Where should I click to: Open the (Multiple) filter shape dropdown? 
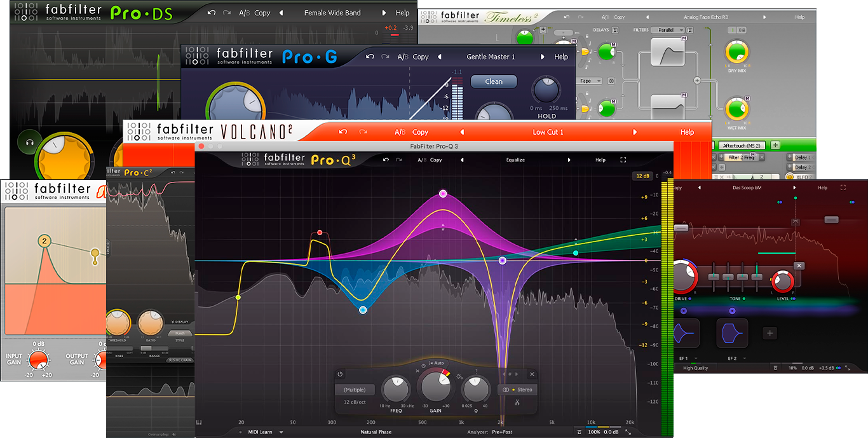tap(355, 390)
